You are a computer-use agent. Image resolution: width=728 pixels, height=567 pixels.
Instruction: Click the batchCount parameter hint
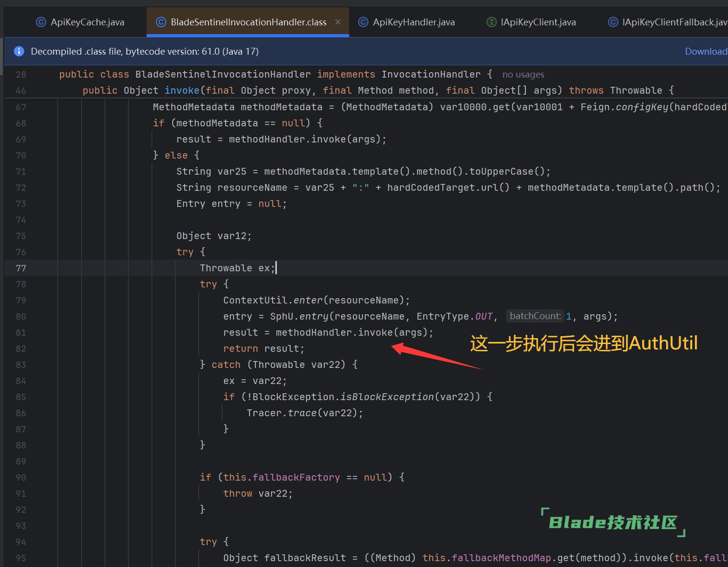point(535,316)
